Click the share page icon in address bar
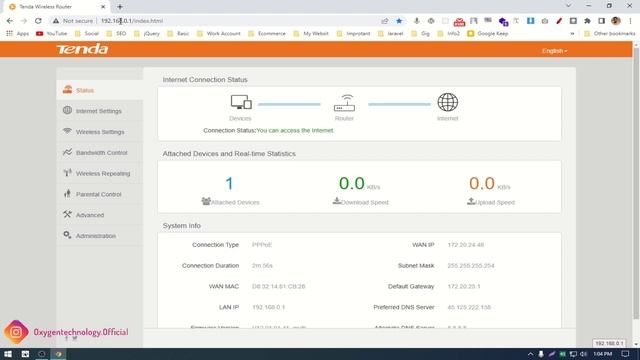 pos(385,21)
